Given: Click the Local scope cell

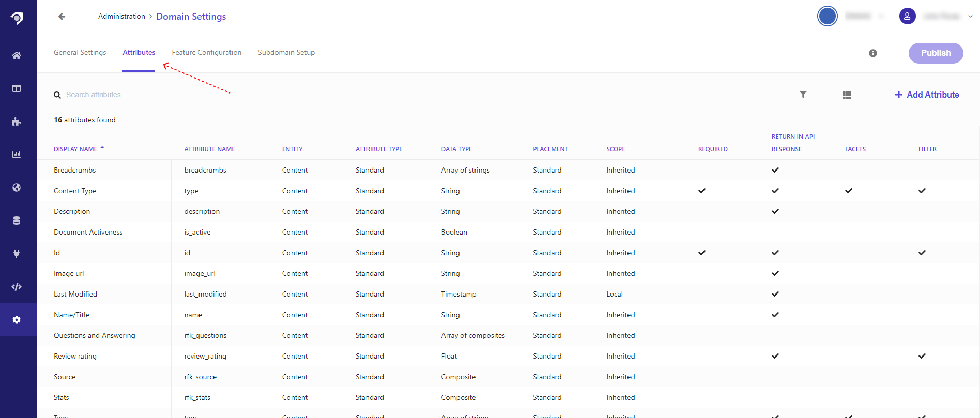Looking at the screenshot, I should [615, 294].
